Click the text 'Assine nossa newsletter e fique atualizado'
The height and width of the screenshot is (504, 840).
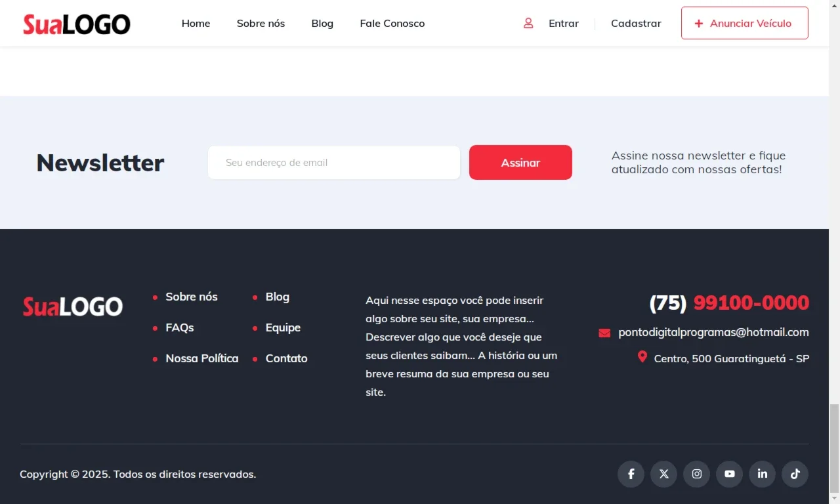[x=699, y=162]
